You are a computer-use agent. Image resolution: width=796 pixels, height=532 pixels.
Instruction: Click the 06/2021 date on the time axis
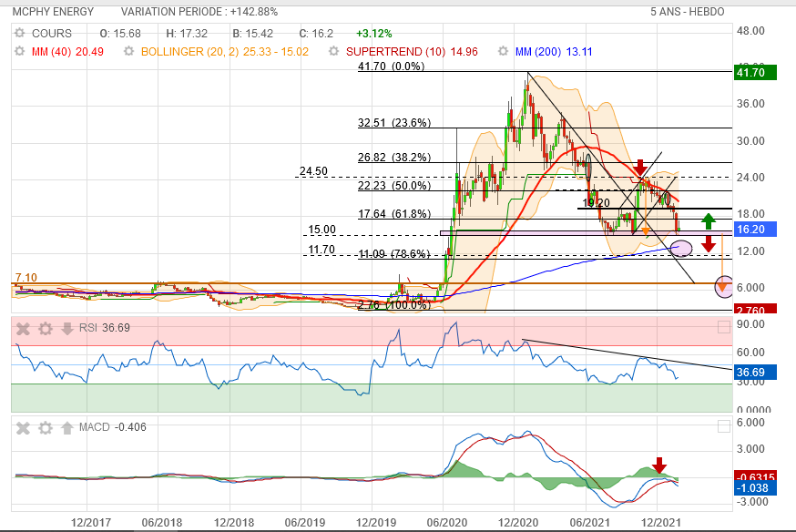click(589, 522)
